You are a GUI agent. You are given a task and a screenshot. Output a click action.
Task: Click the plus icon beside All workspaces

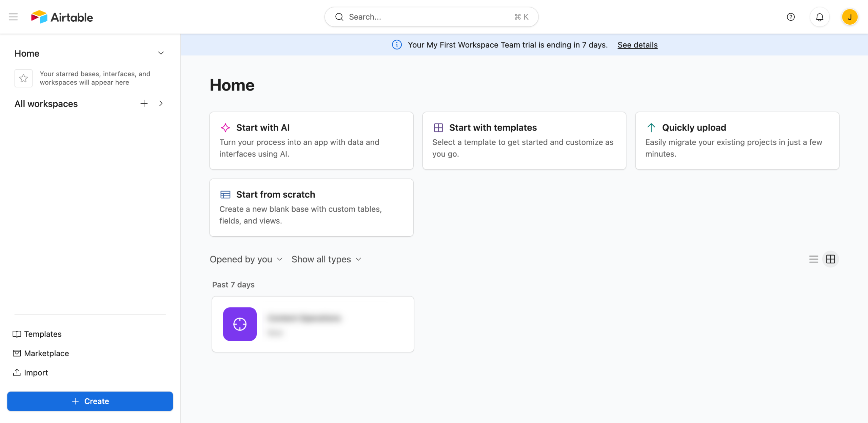[x=144, y=103]
